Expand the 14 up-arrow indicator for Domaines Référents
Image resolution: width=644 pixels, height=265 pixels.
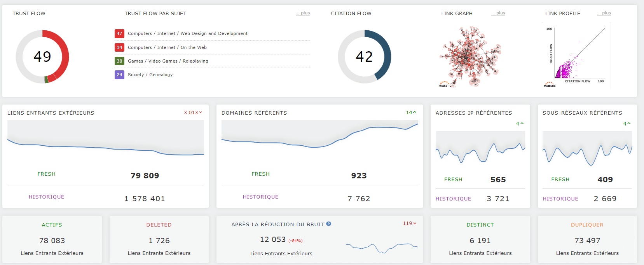[411, 113]
